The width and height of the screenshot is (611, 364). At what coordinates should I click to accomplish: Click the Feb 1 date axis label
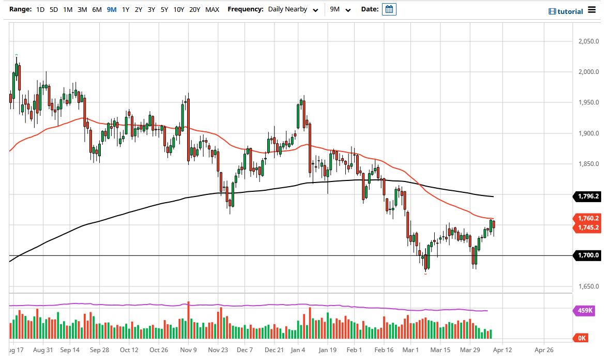[x=354, y=350]
